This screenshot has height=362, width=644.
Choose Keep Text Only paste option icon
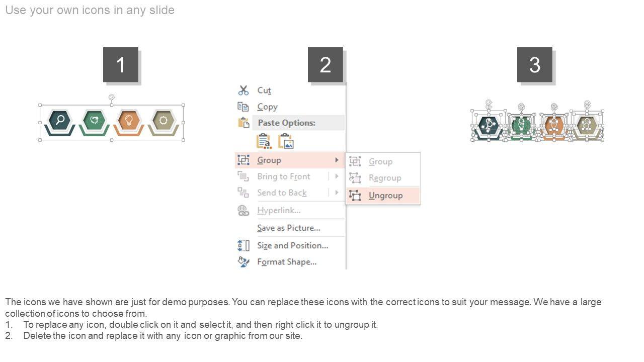tap(264, 141)
